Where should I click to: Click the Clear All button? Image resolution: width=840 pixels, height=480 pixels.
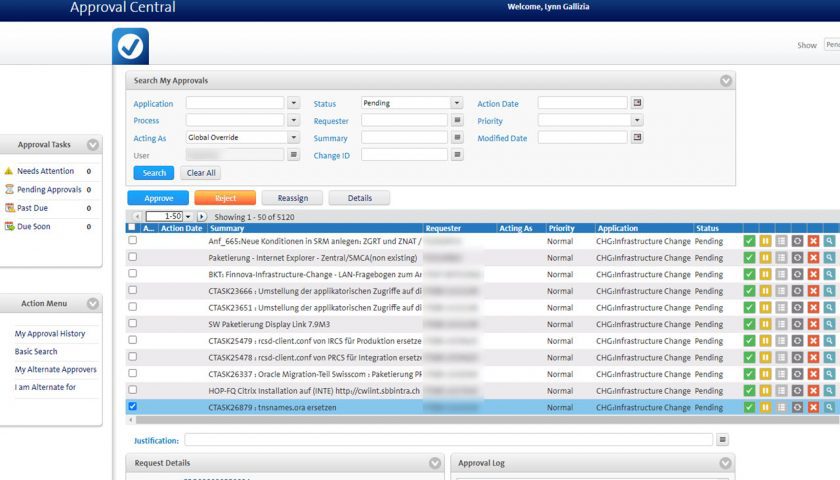pos(202,173)
